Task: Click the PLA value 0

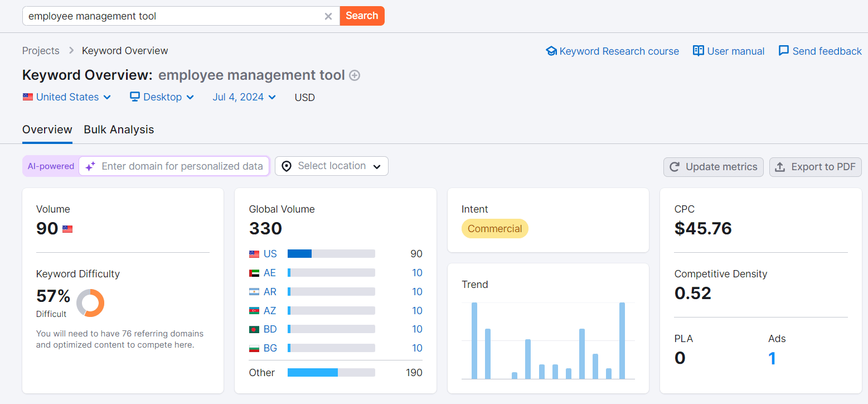Action: click(x=680, y=358)
